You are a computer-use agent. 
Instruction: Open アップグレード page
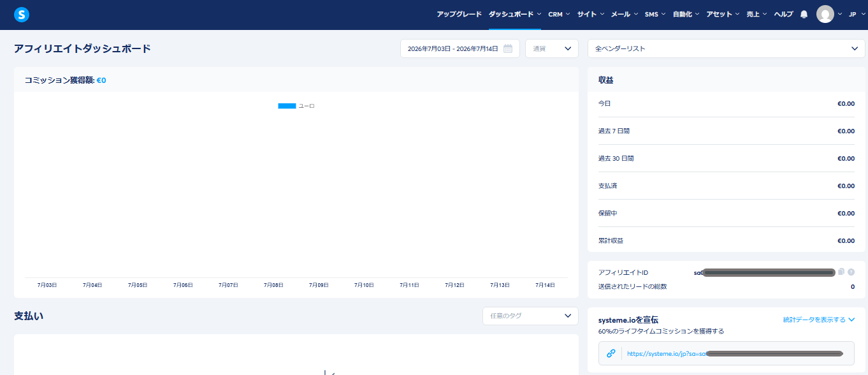tap(459, 14)
